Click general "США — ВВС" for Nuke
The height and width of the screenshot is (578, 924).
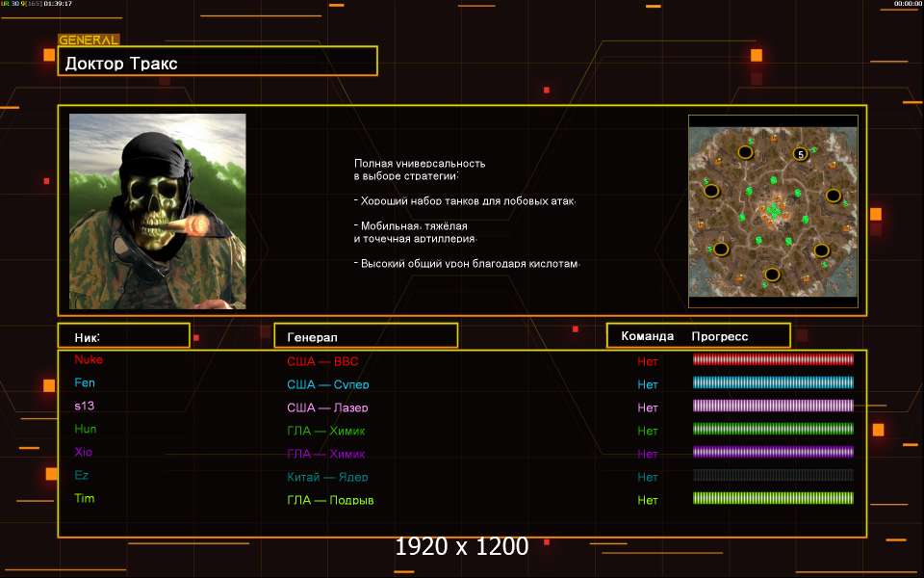tap(322, 361)
